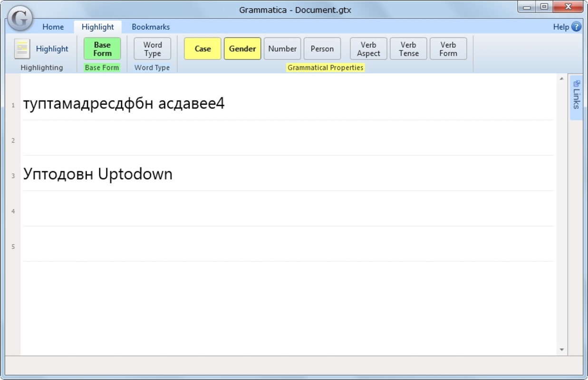
Task: Open the Grammatica round G application button
Action: click(x=19, y=19)
